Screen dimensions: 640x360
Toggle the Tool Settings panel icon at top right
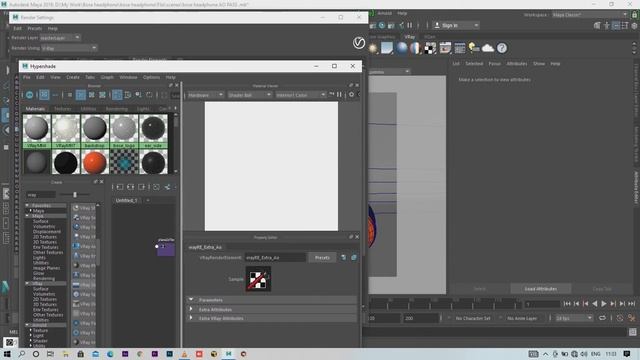click(x=625, y=25)
